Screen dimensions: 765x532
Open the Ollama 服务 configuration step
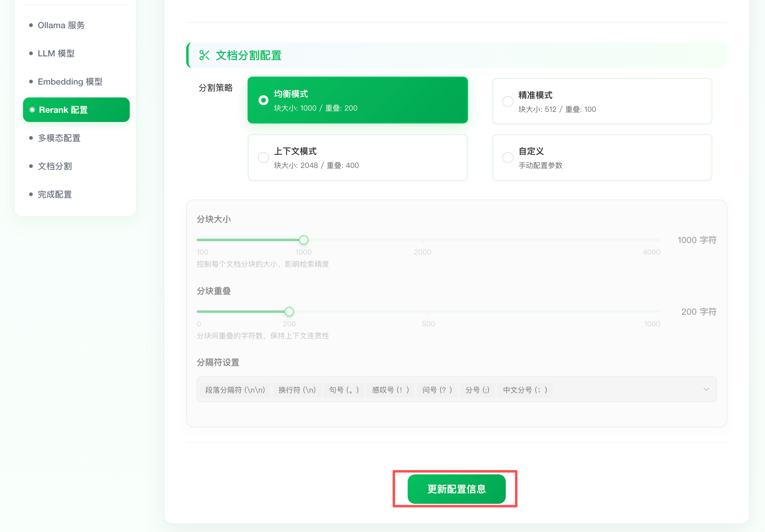click(61, 25)
